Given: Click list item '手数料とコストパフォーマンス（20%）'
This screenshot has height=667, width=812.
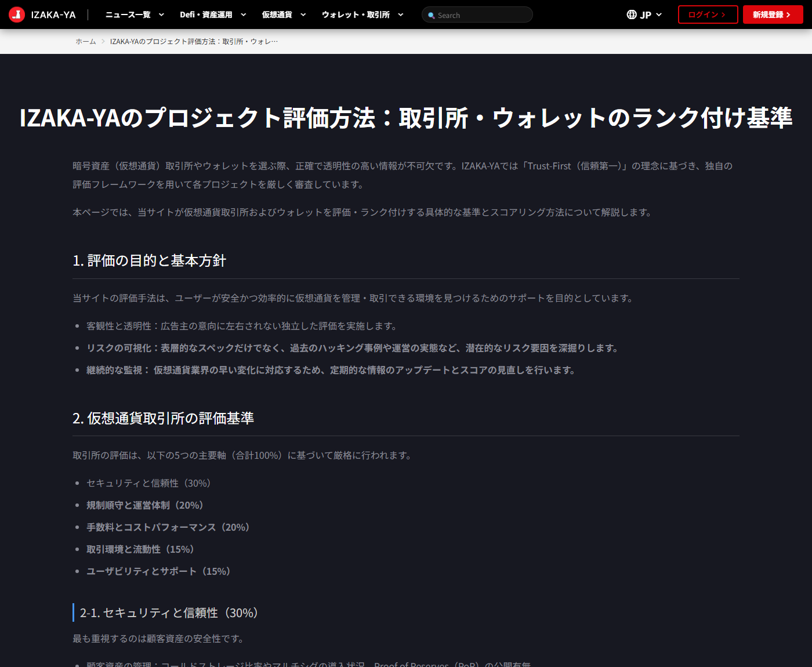Looking at the screenshot, I should (x=168, y=527).
